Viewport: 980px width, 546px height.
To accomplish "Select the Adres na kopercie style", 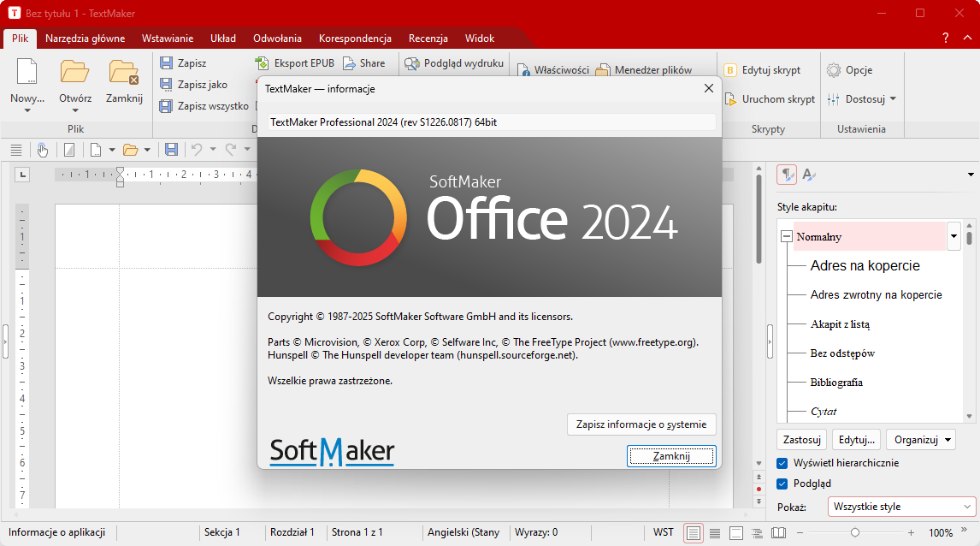I will 865,266.
